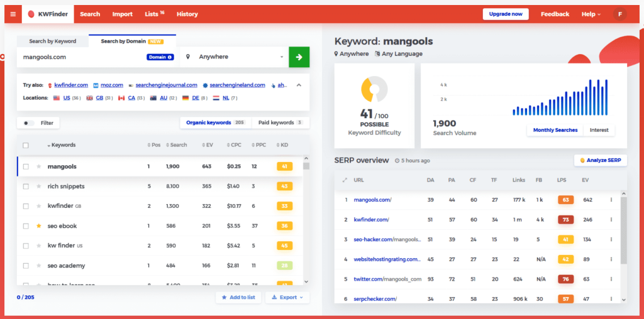644x319 pixels.
Task: Click the domain input field with mangools.com
Action: coord(82,57)
